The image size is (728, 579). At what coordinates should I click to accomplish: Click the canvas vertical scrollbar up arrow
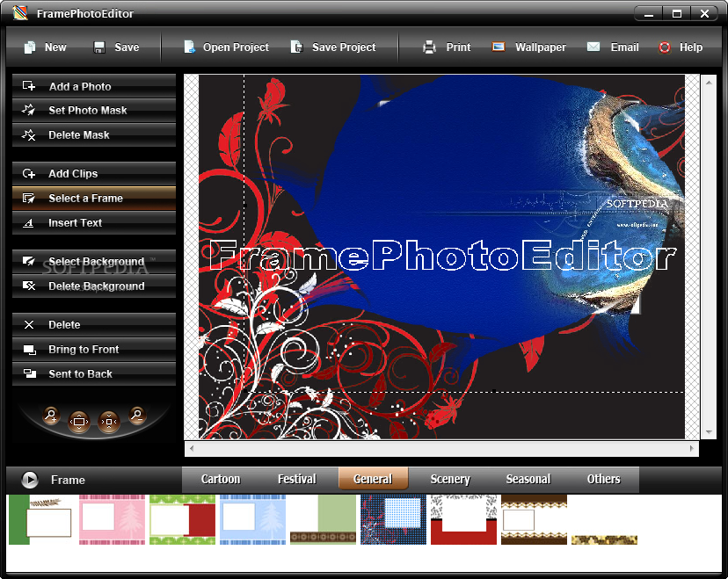click(x=709, y=83)
